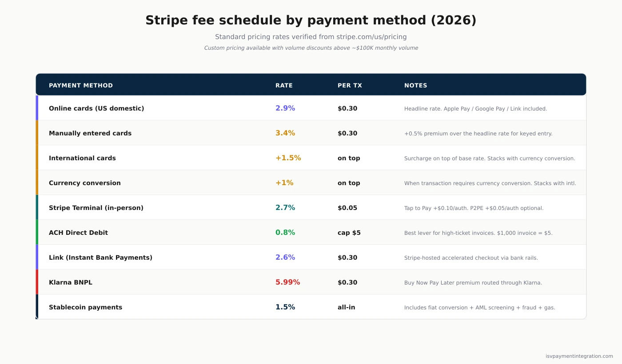Click the $0.30 fee in Online cards row
This screenshot has width=622, height=364.
point(347,108)
